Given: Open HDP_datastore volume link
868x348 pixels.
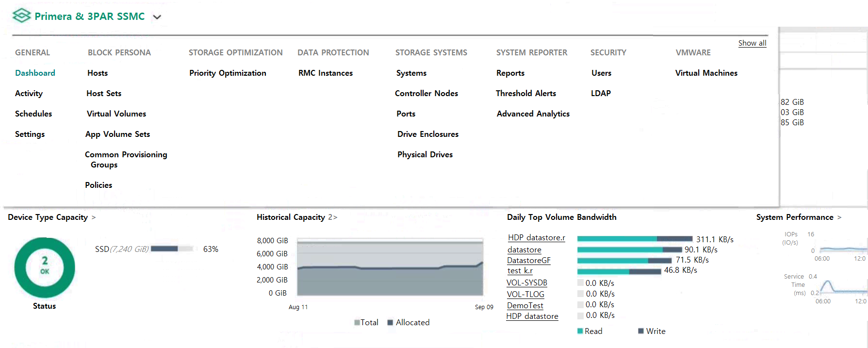Looking at the screenshot, I should (x=532, y=316).
